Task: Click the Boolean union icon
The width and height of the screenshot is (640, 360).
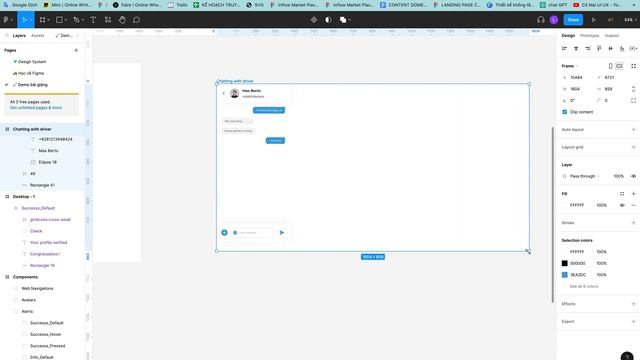Action: (343, 20)
